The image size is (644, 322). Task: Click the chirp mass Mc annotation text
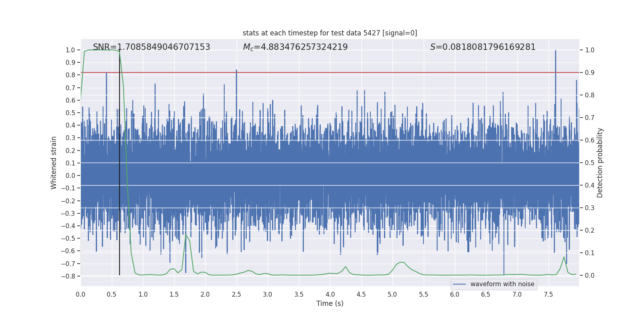coord(295,47)
